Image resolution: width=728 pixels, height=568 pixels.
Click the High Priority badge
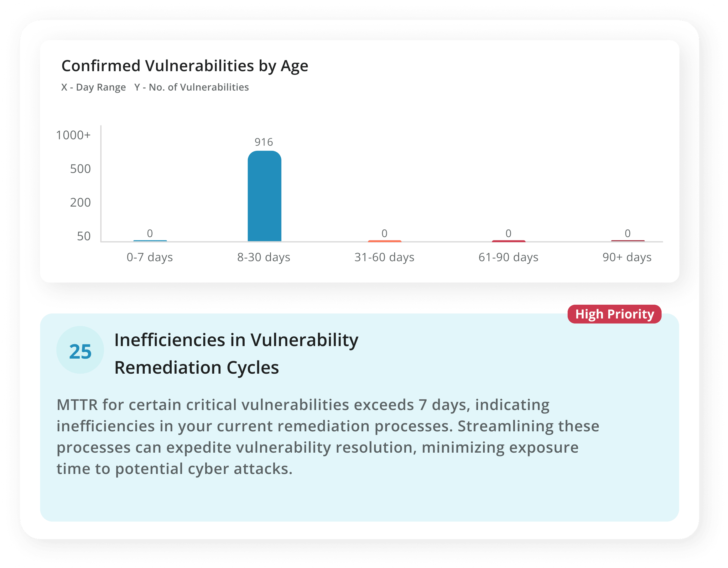[x=614, y=314]
